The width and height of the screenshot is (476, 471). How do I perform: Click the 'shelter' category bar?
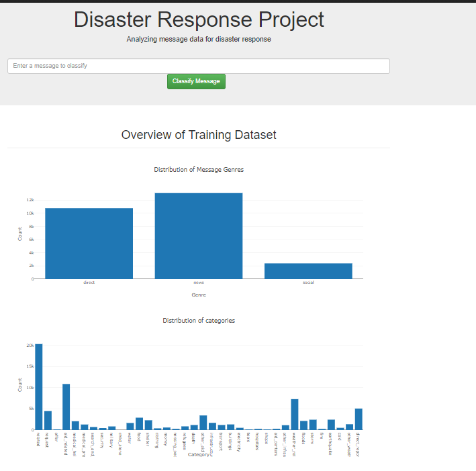148,425
